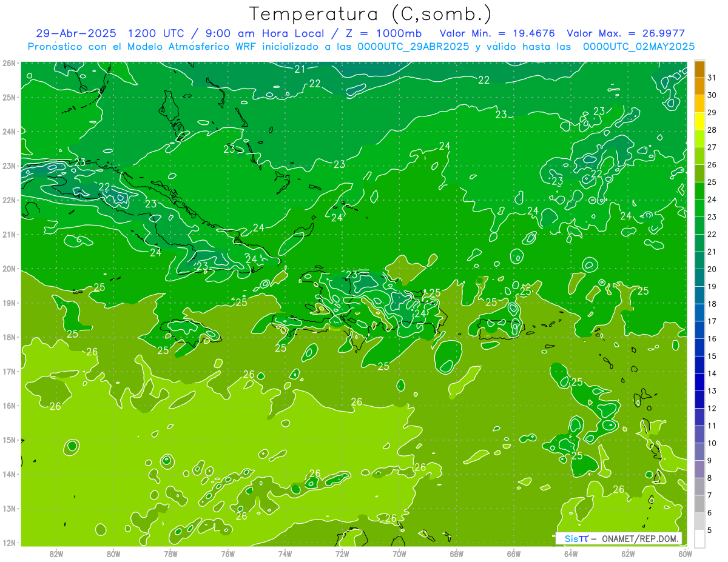Click the '70W' longitude label
Screen dimensions: 728x562
point(399,554)
